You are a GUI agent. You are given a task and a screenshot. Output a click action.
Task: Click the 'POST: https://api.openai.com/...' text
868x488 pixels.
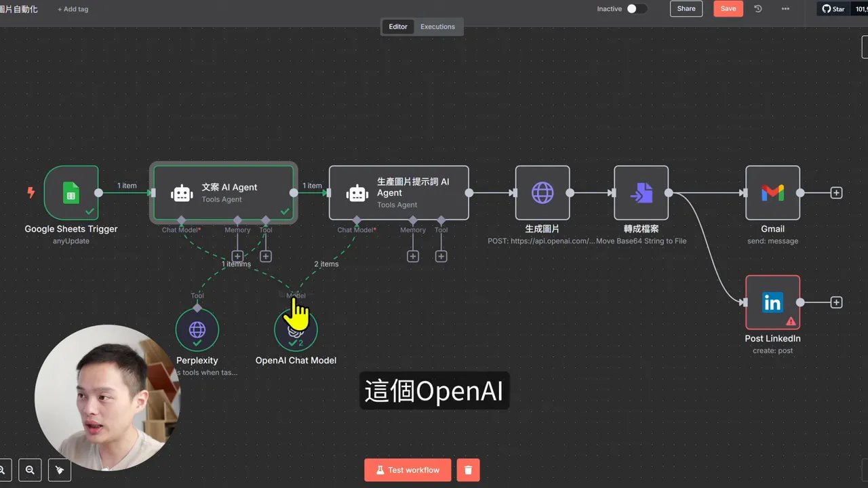(x=541, y=241)
